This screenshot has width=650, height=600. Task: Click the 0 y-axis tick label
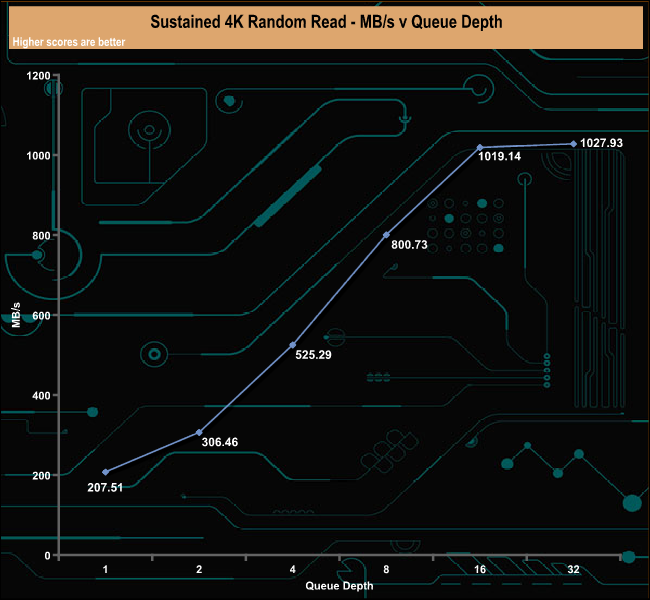(47, 556)
